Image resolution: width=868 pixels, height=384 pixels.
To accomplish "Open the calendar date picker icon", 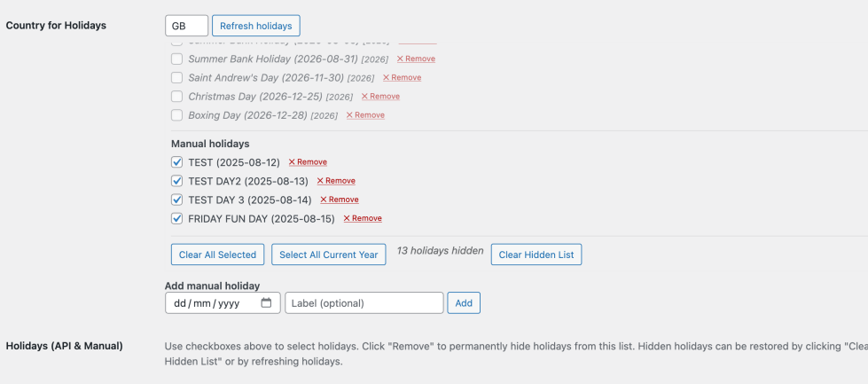I will pos(267,303).
